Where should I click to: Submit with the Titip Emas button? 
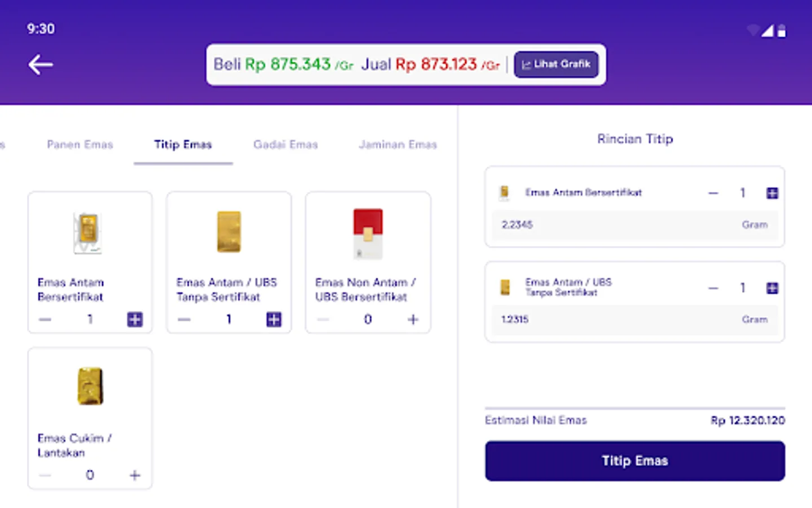[635, 461]
